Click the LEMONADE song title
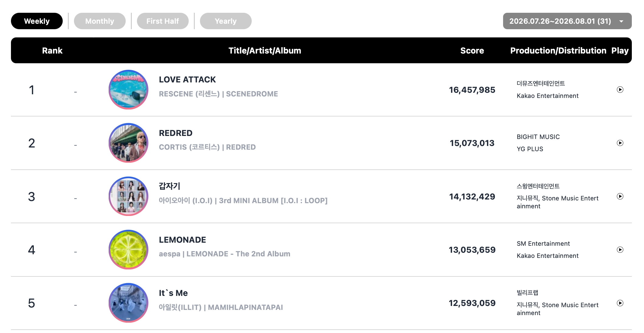 tap(182, 240)
